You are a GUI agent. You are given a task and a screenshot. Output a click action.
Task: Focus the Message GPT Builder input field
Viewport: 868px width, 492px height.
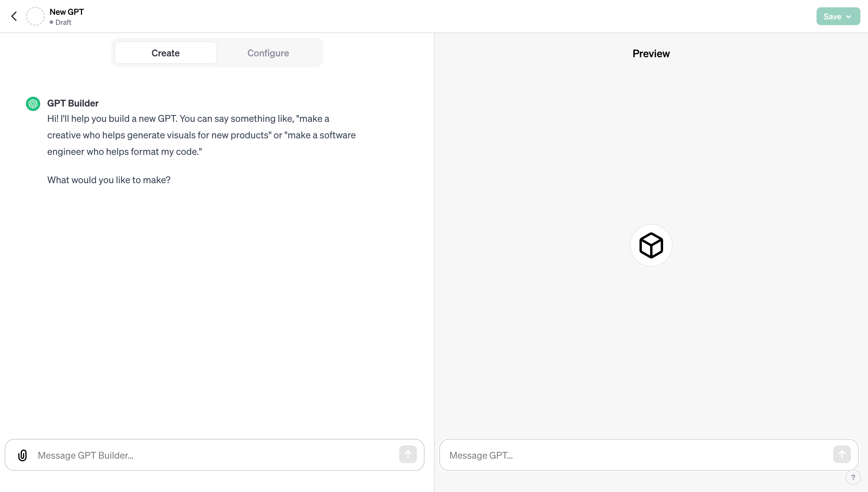[216, 455]
